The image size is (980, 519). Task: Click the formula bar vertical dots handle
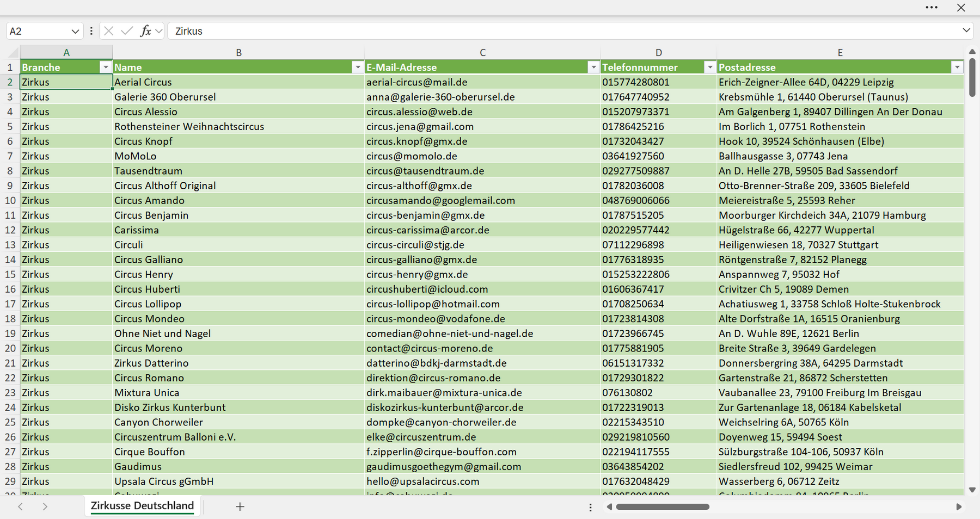[91, 31]
